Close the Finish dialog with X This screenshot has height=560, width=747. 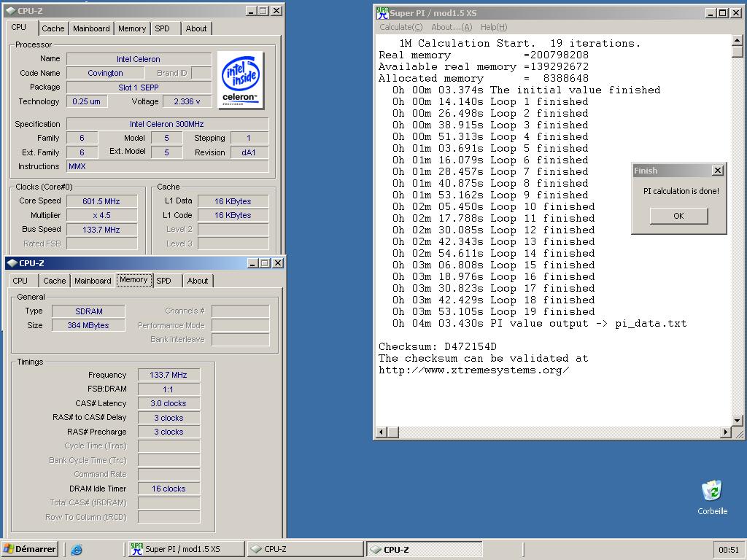pos(718,170)
